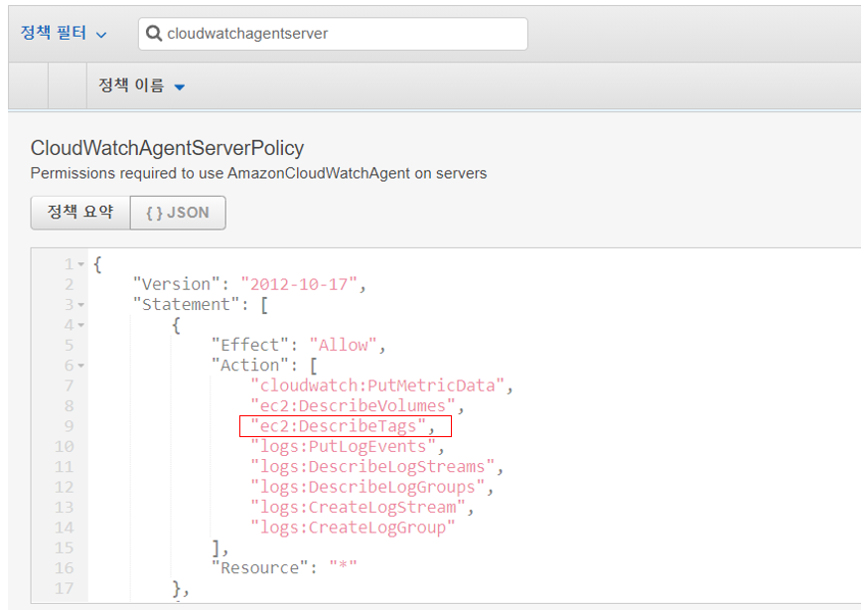The width and height of the screenshot is (868, 610).
Task: Click "cloudwatch:PutMetricData" in the JSON
Action: click(377, 385)
